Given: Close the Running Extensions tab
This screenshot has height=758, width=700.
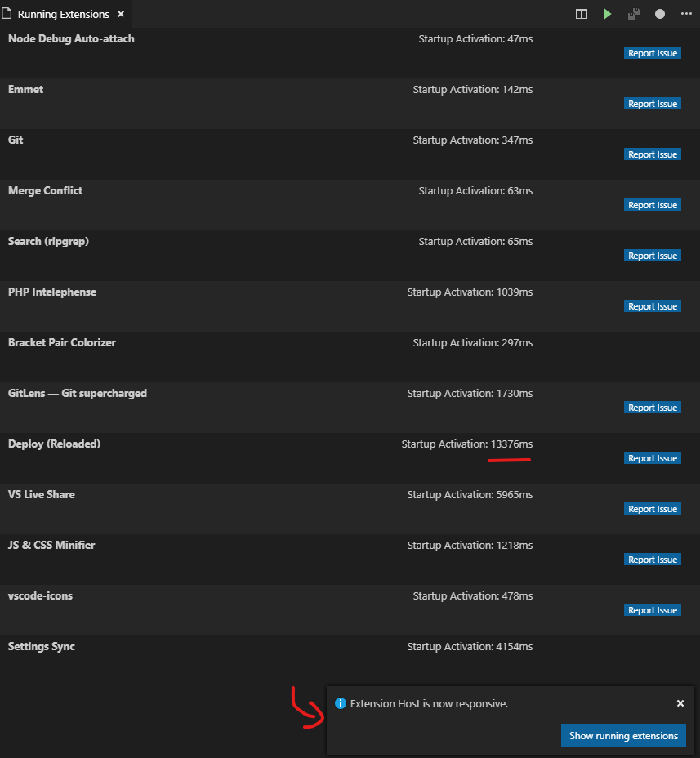Looking at the screenshot, I should pos(120,14).
